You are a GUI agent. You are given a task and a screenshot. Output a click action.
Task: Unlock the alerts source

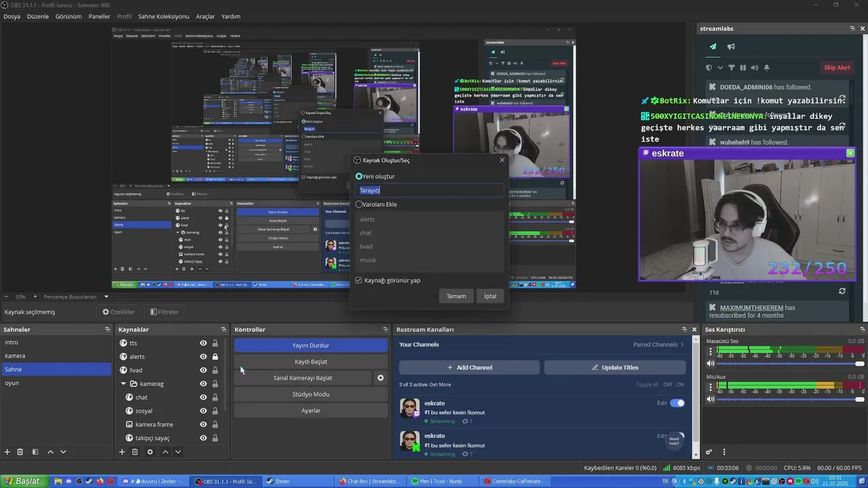point(215,357)
